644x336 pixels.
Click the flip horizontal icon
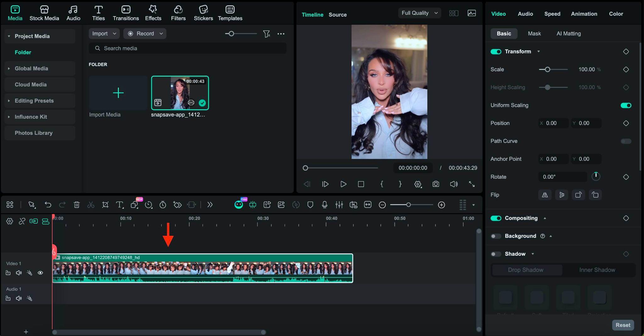(545, 195)
